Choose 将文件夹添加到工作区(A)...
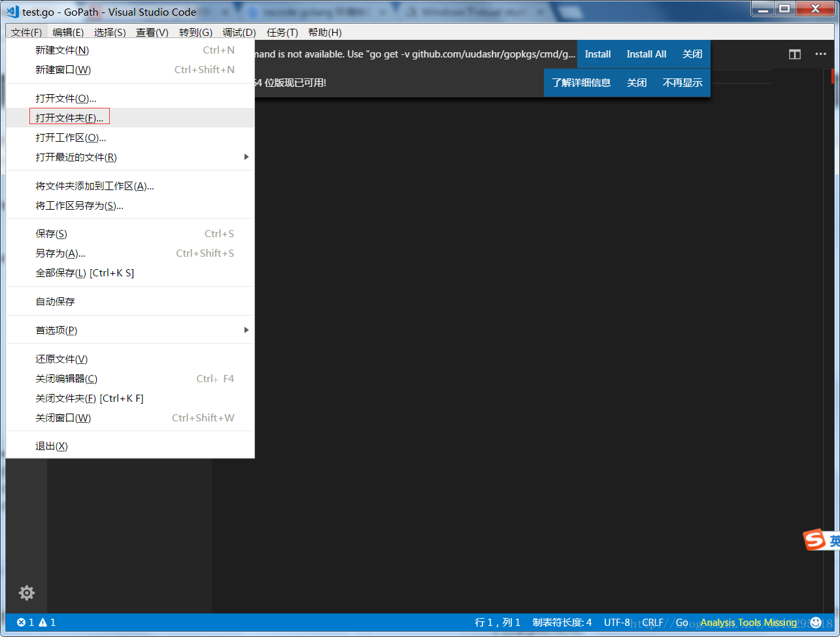The height and width of the screenshot is (637, 840). (130, 186)
